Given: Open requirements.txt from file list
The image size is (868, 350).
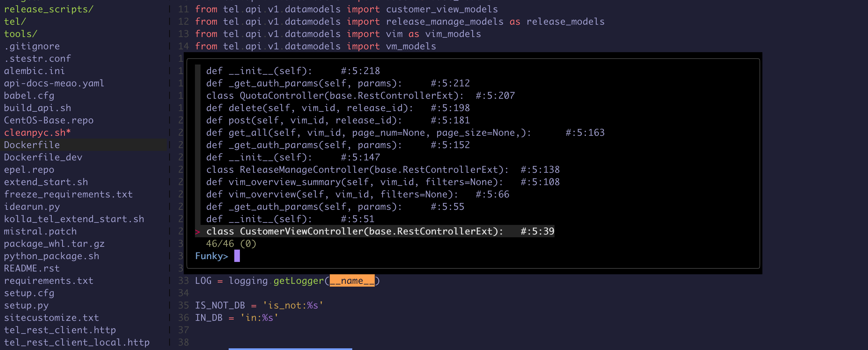Looking at the screenshot, I should coord(49,281).
